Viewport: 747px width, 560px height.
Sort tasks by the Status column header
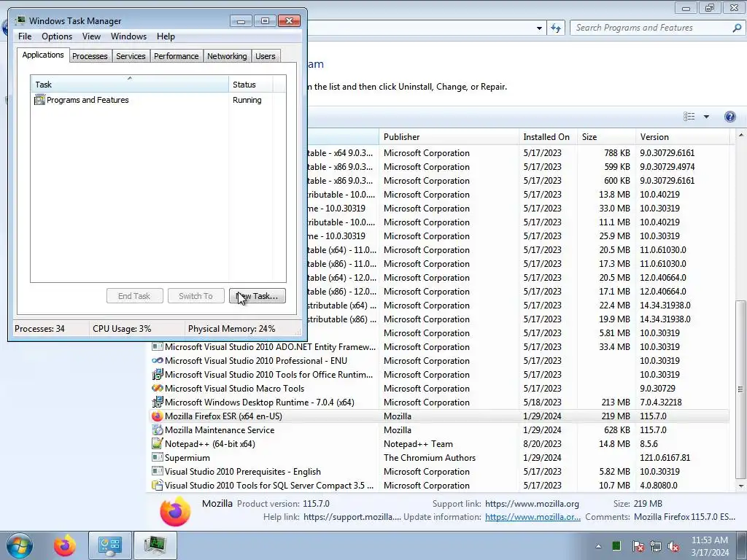click(x=251, y=85)
